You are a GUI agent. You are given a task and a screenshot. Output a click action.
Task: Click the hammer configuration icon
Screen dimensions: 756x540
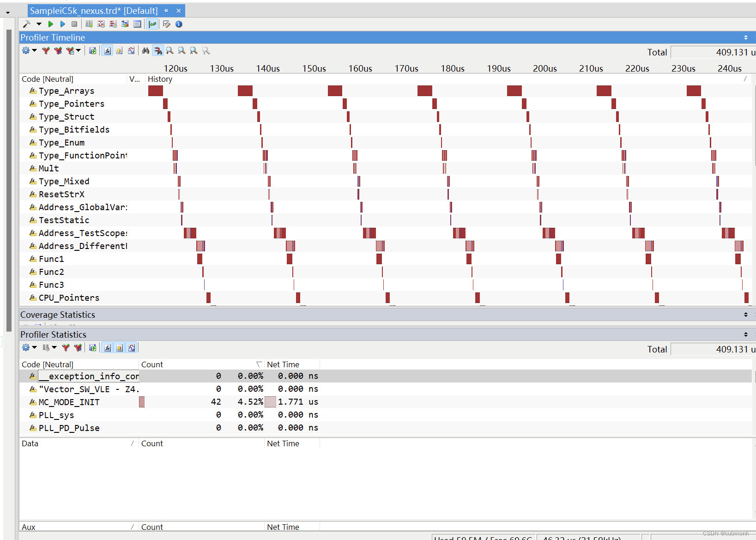tap(27, 24)
